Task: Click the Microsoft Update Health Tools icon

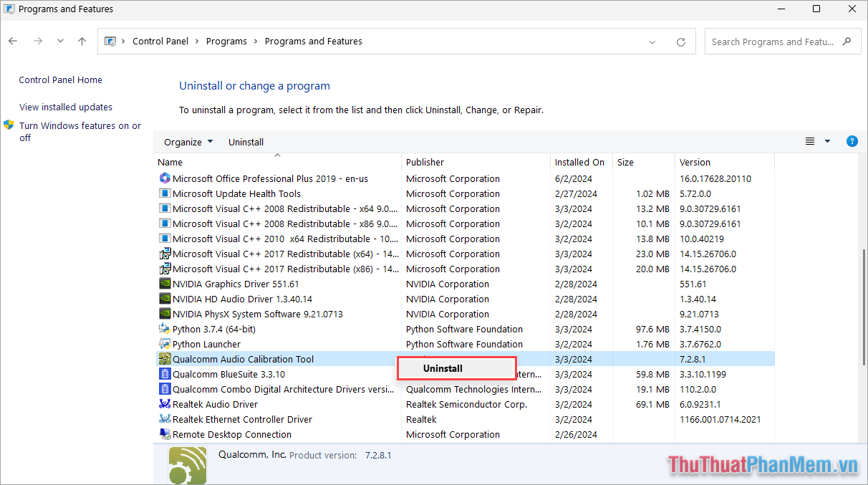Action: (164, 193)
